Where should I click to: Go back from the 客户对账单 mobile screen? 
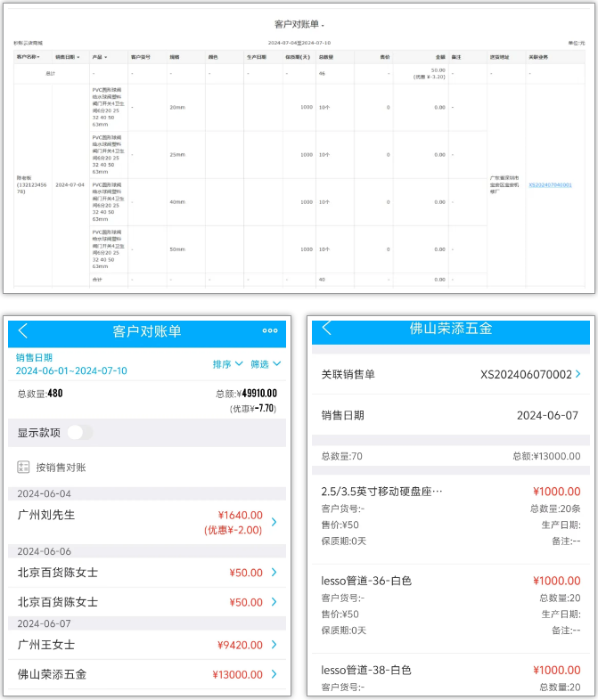(x=23, y=330)
